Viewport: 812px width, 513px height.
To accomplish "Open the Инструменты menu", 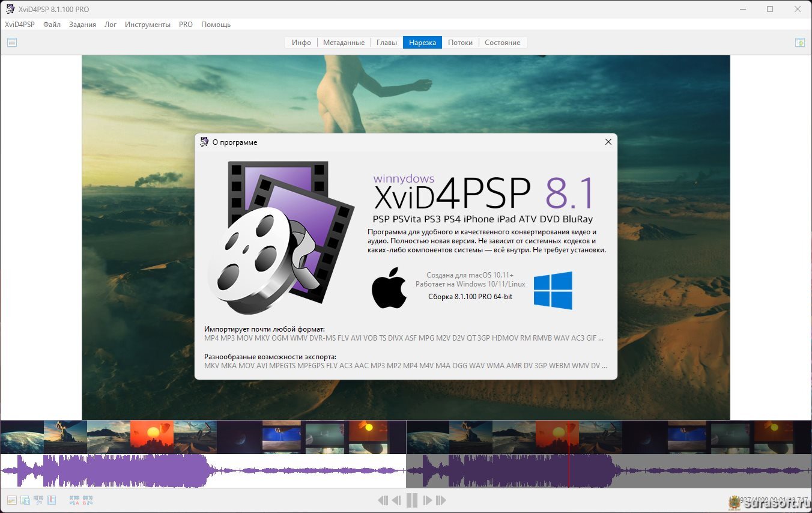I will (x=148, y=25).
